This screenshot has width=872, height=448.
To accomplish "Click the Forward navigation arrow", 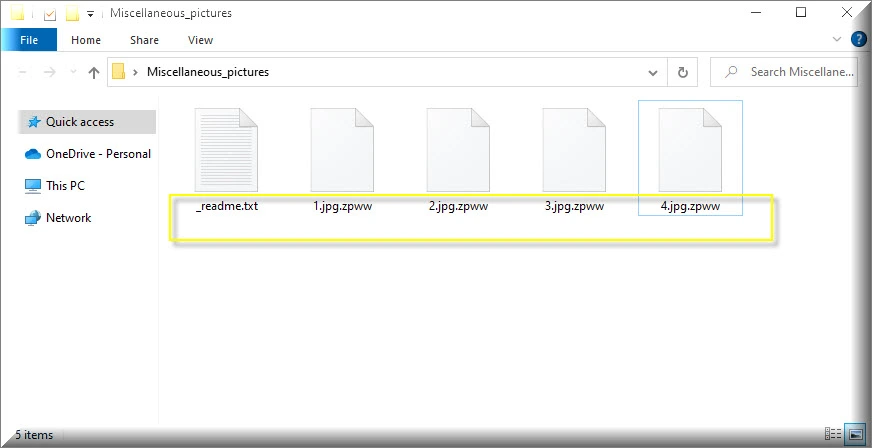I will coord(49,72).
